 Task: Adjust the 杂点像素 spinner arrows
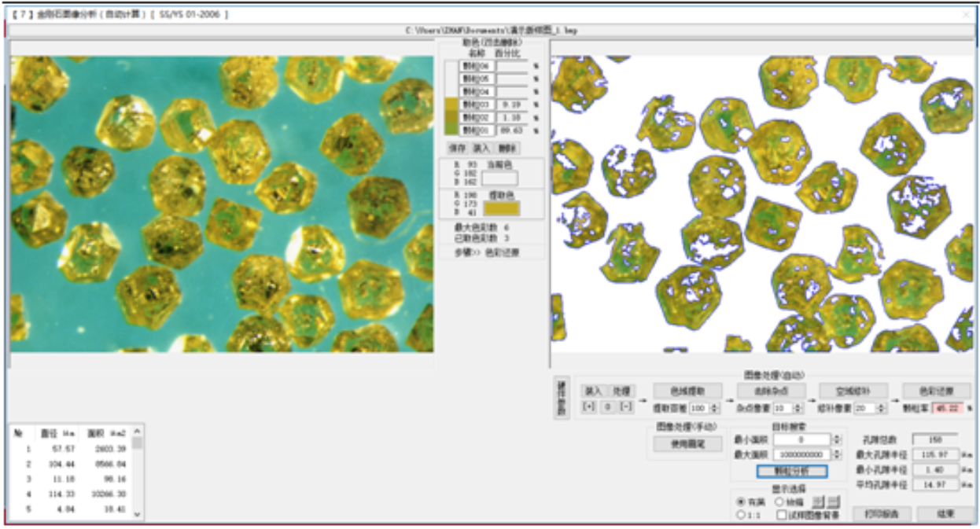pos(798,408)
